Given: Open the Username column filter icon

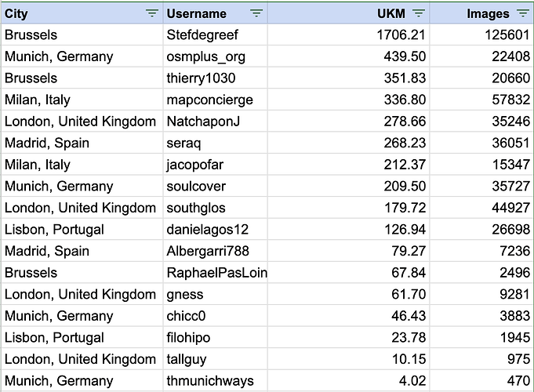Looking at the screenshot, I should [256, 13].
